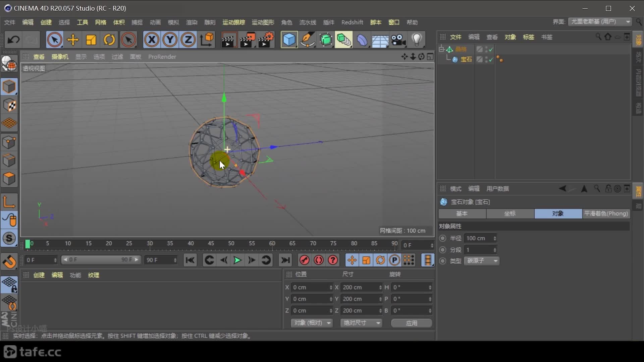Image resolution: width=644 pixels, height=362 pixels.
Task: Open the floor environment objects icon
Action: [x=380, y=40]
